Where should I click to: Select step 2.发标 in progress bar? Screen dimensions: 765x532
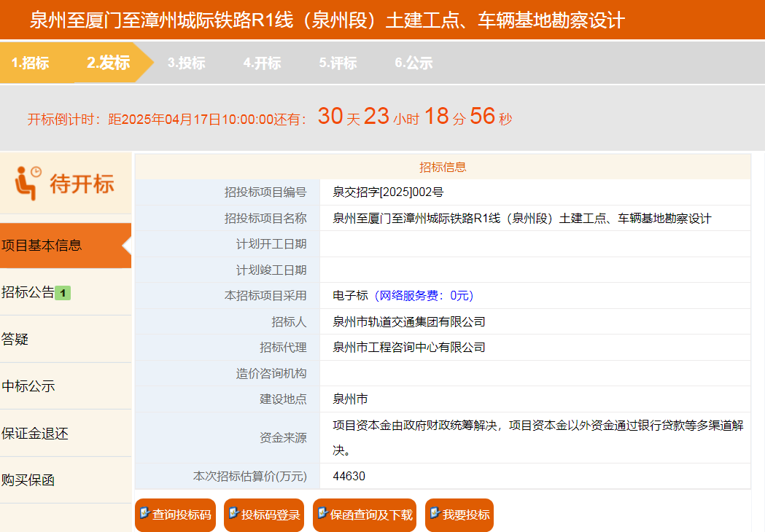(x=109, y=63)
